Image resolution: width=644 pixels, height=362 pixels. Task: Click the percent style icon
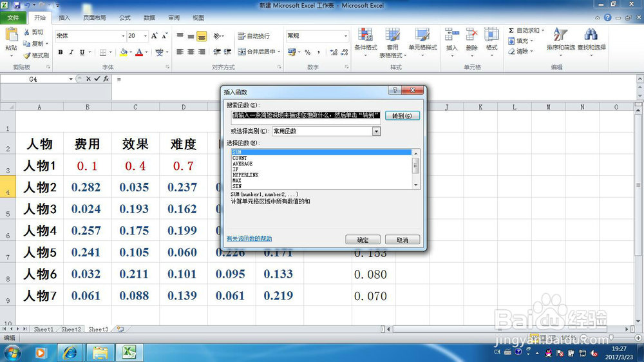click(308, 52)
